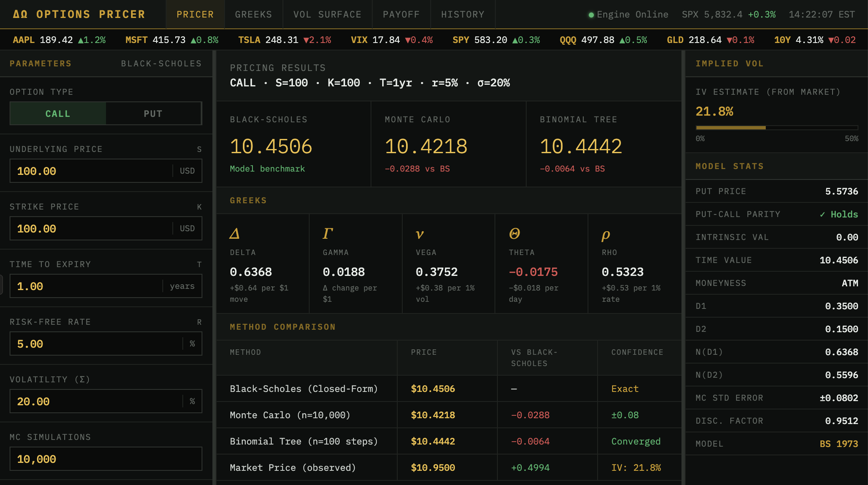This screenshot has width=868, height=485.
Task: Click the Put-Call Parity Holds indicator
Action: 839,214
